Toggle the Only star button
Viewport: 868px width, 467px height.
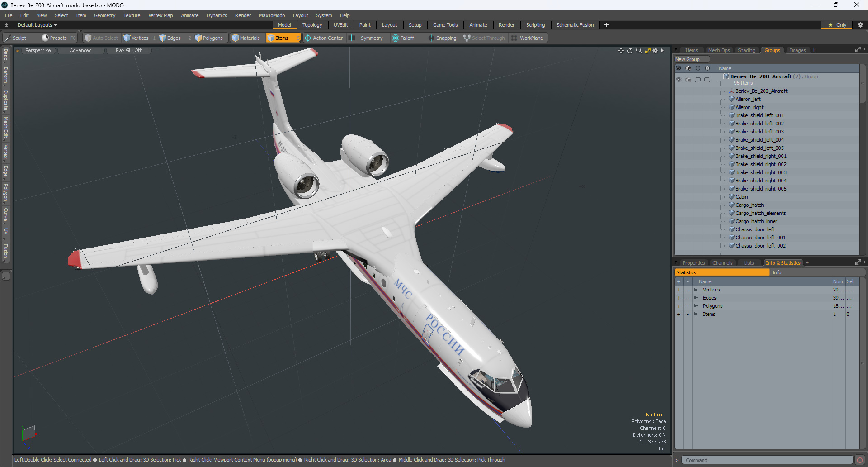point(837,25)
